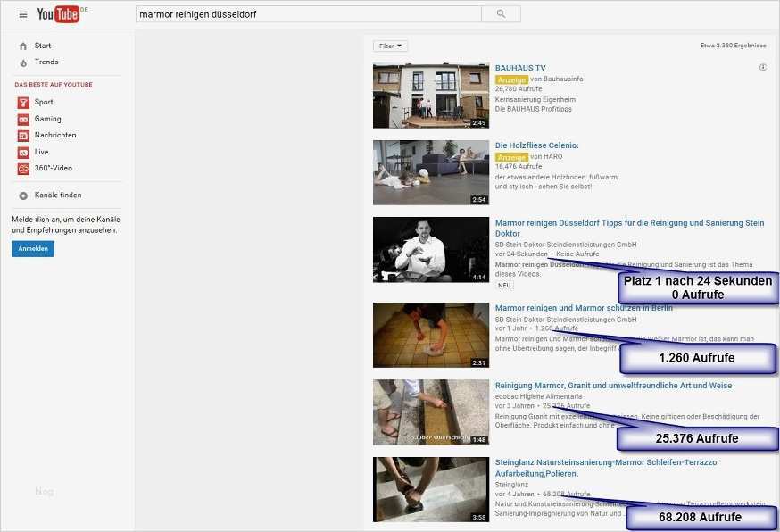Select Nachrichten in the sidebar
Image resolution: width=780 pixels, height=532 pixels.
point(55,135)
